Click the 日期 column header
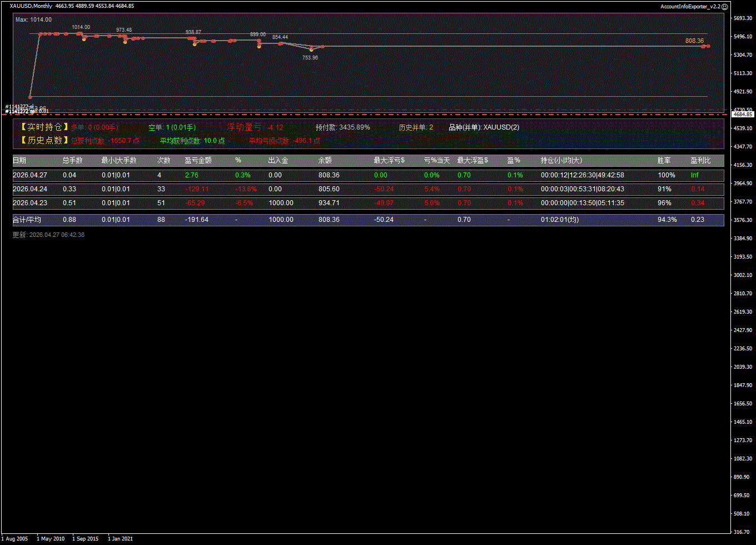The height and width of the screenshot is (545, 756). [19, 160]
